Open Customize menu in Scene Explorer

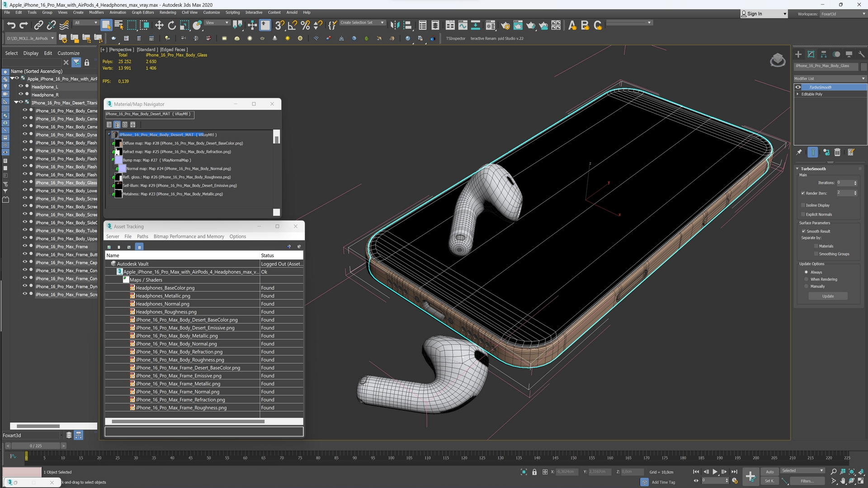[x=68, y=53]
